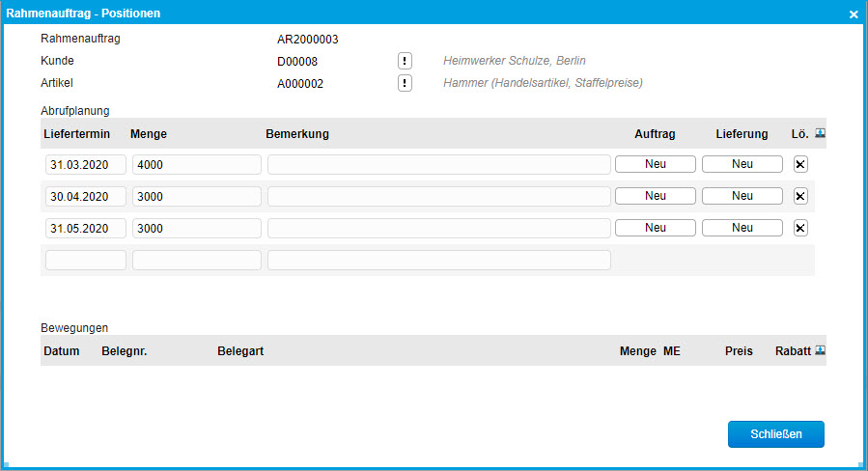Click empty Liefertermin field in new row

point(86,261)
